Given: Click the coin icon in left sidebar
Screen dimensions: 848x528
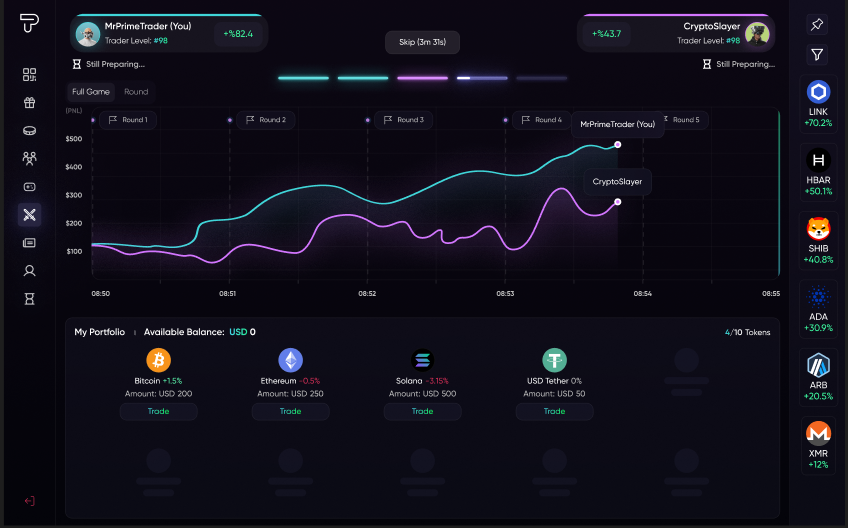Looking at the screenshot, I should pos(30,130).
